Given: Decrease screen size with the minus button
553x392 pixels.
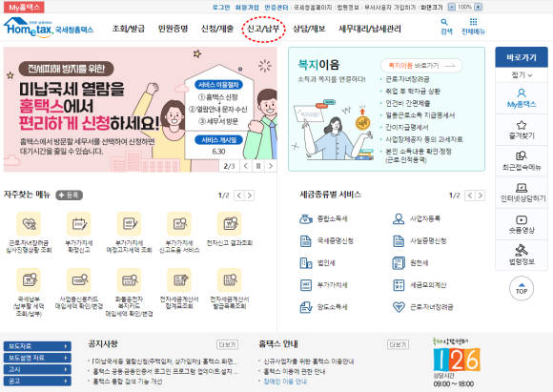Looking at the screenshot, I should (451, 7).
